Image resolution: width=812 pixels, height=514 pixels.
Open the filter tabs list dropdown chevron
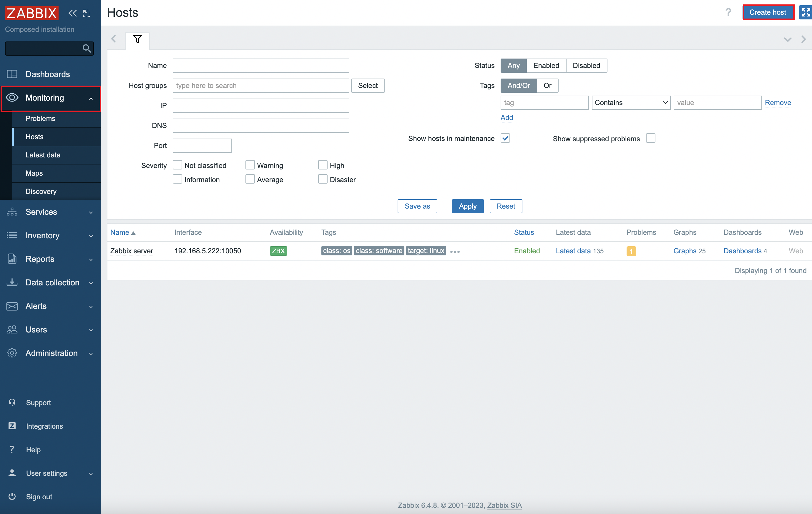(x=788, y=39)
